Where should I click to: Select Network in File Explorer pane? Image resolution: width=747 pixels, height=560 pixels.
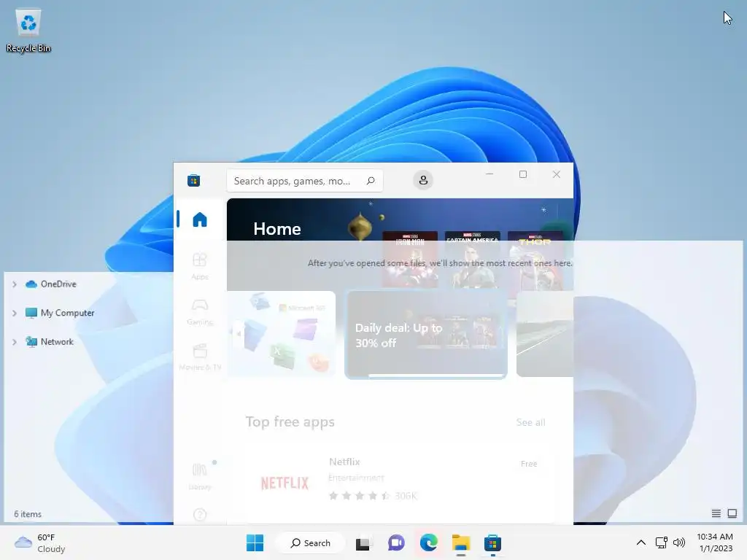pos(50,342)
